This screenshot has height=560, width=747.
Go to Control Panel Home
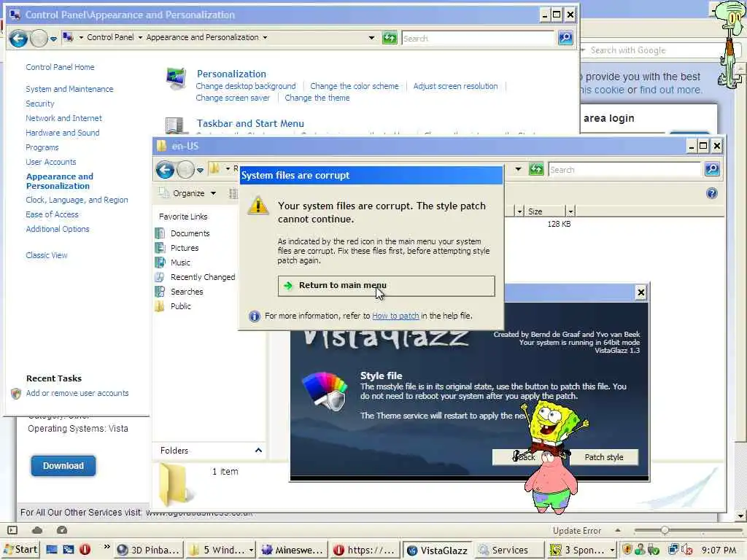(60, 67)
